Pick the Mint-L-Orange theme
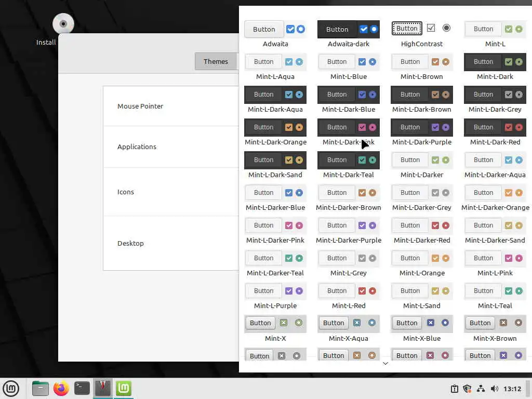 (x=422, y=263)
